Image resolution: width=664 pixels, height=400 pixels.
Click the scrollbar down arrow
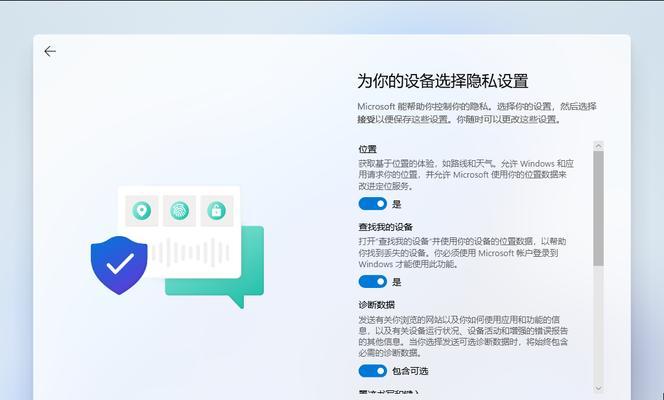coord(598,388)
